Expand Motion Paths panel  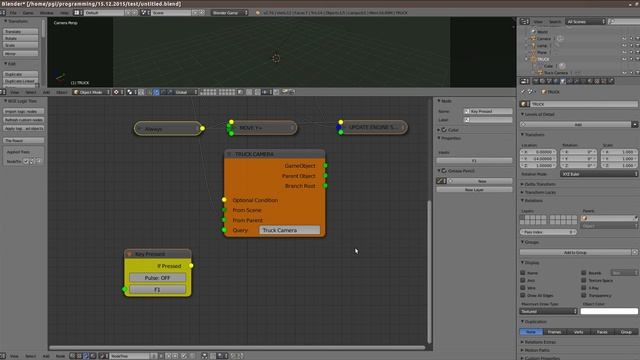click(x=536, y=350)
